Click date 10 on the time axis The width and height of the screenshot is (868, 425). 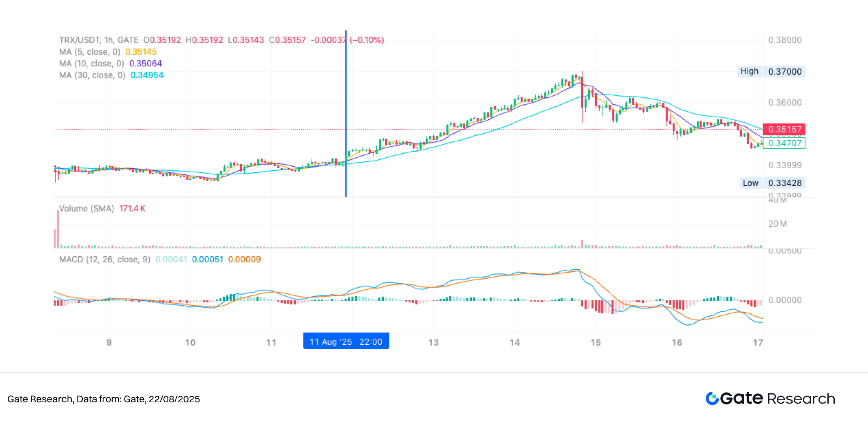[190, 343]
